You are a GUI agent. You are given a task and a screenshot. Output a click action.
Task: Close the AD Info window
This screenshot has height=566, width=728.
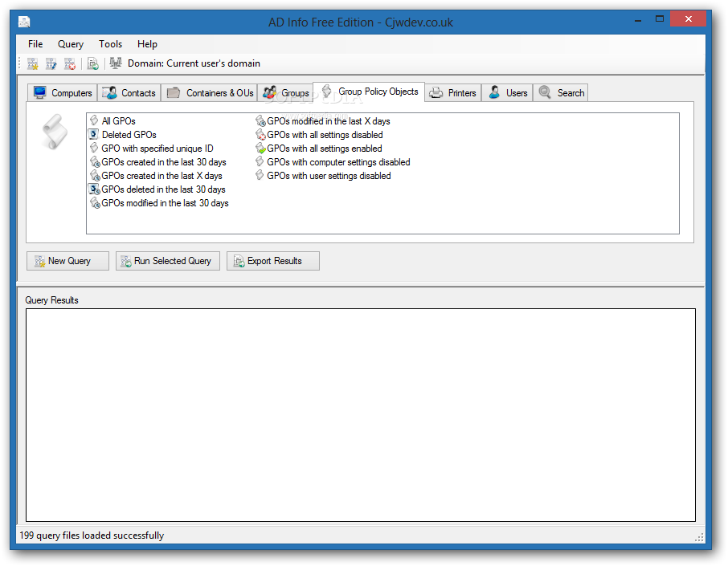tap(688, 19)
